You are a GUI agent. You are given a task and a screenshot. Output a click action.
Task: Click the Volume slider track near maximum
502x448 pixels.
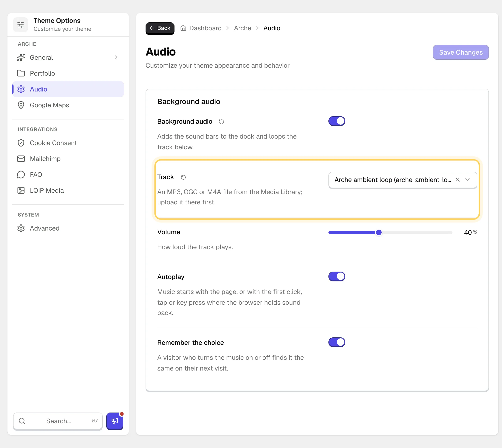coord(449,232)
